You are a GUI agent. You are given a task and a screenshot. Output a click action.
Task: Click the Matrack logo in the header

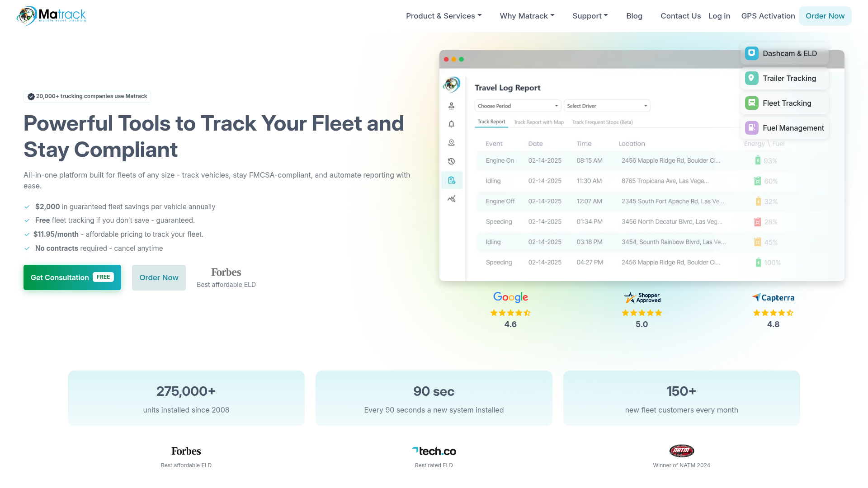51,15
